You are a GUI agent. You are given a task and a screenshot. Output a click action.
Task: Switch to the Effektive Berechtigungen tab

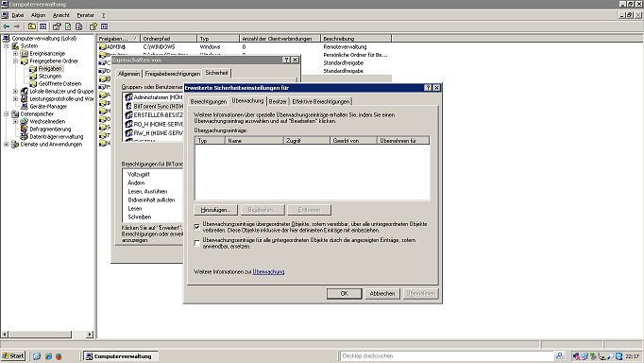coord(321,101)
